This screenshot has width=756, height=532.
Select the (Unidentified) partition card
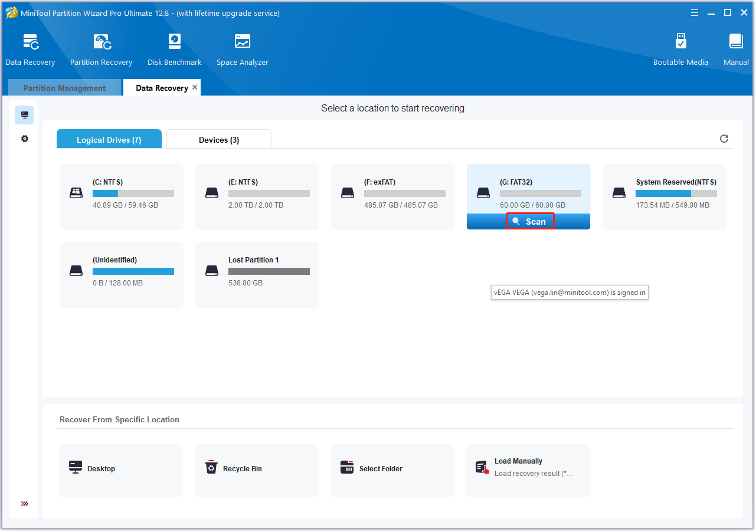(x=122, y=275)
